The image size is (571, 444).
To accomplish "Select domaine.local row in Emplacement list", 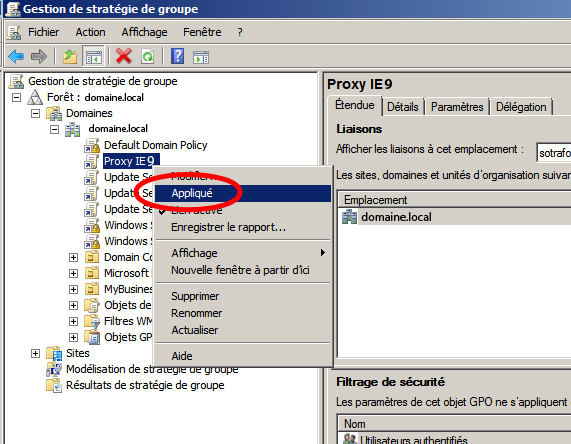I will [455, 217].
